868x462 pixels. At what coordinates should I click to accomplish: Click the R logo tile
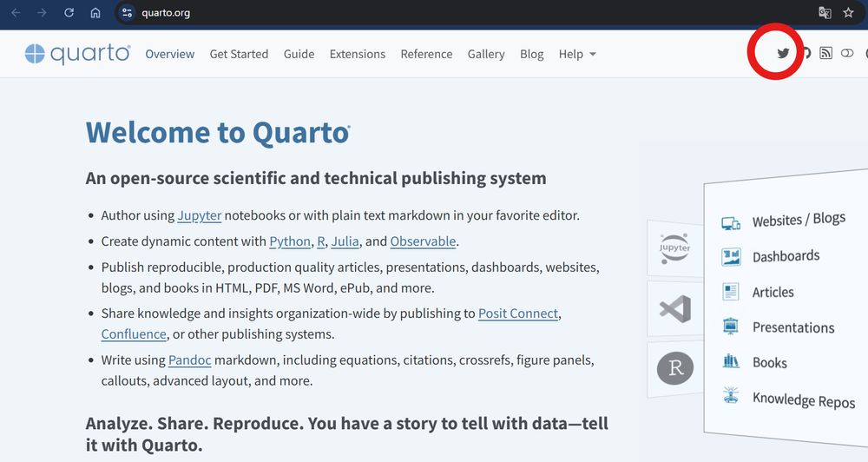(675, 368)
